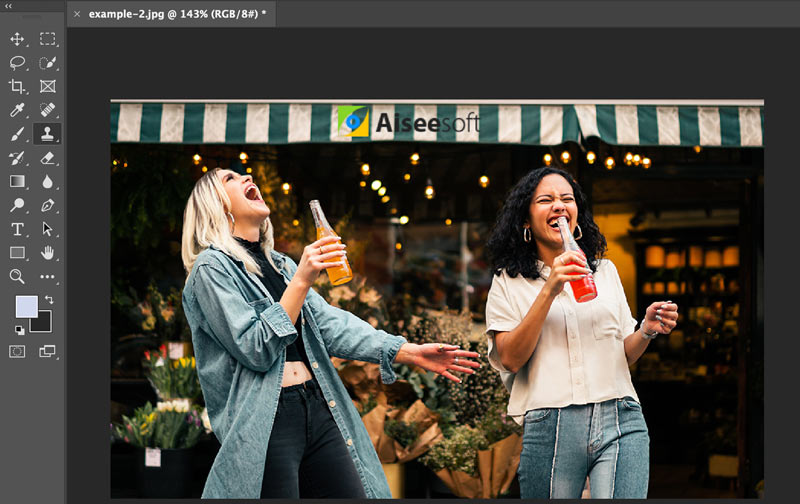Activate the Crop tool
The image size is (800, 504).
click(x=17, y=86)
